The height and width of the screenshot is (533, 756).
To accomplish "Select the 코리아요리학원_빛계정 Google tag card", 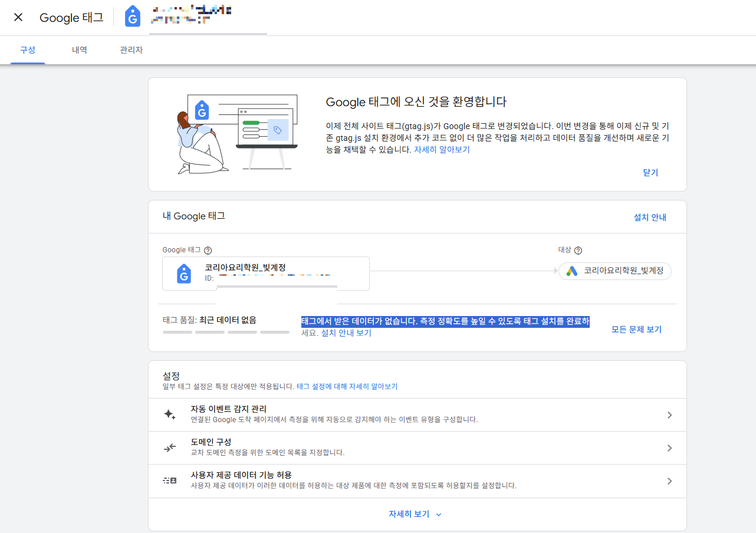I will pos(266,274).
